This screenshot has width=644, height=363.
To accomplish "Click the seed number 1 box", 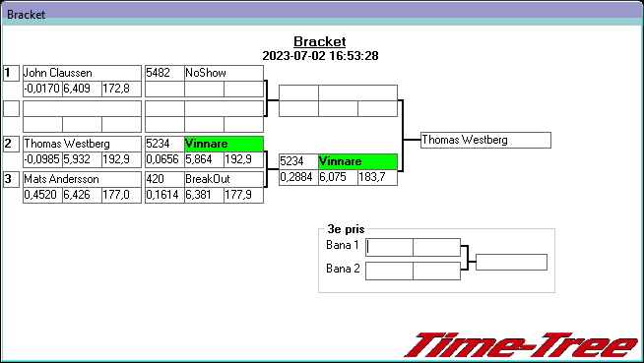I will 11,74.
